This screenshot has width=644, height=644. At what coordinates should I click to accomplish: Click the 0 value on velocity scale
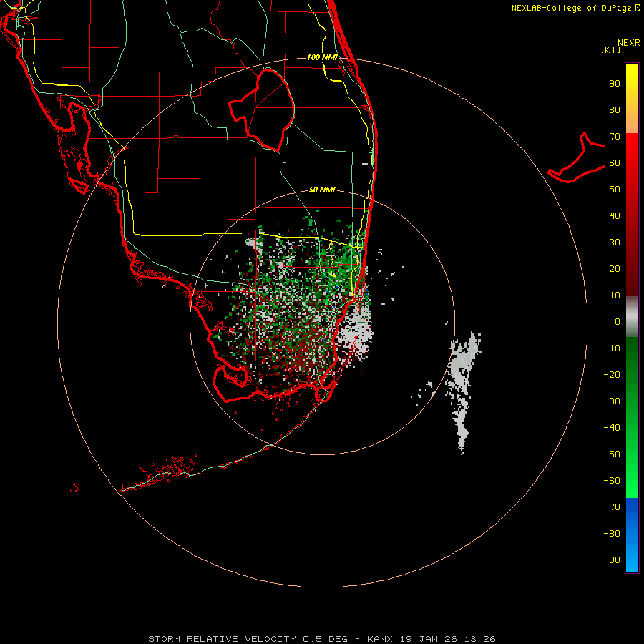618,321
